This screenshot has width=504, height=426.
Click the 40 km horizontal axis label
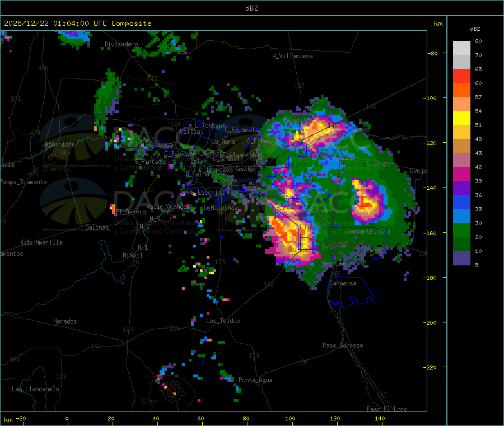click(156, 418)
